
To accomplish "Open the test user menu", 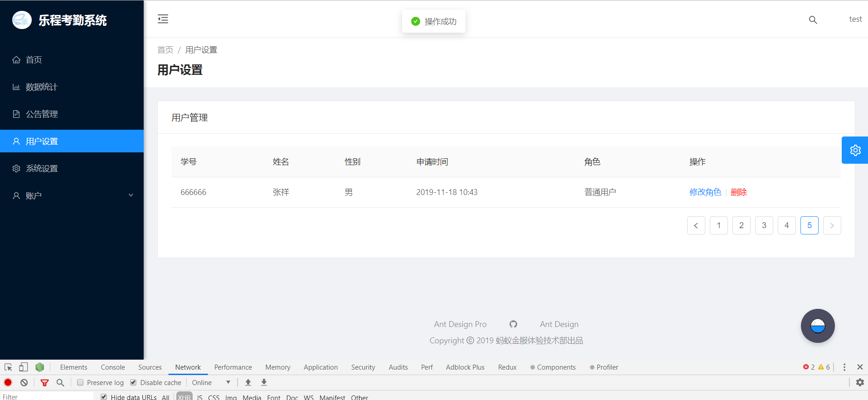I will (x=855, y=19).
